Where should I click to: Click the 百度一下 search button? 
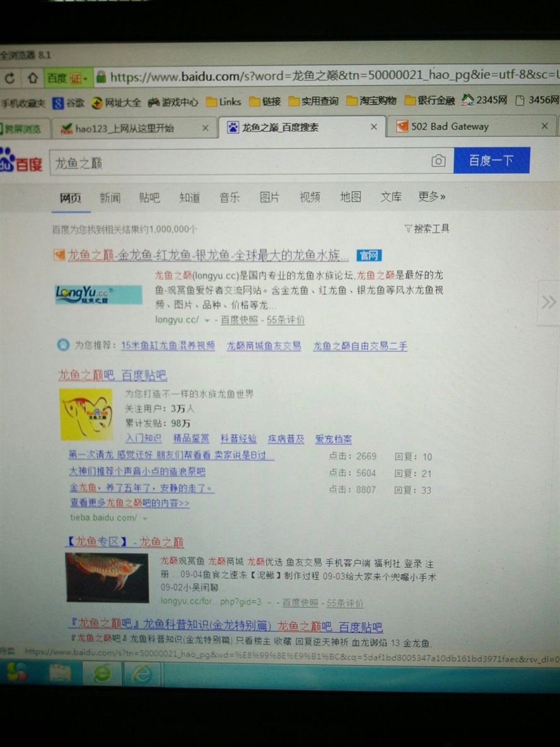tap(491, 160)
